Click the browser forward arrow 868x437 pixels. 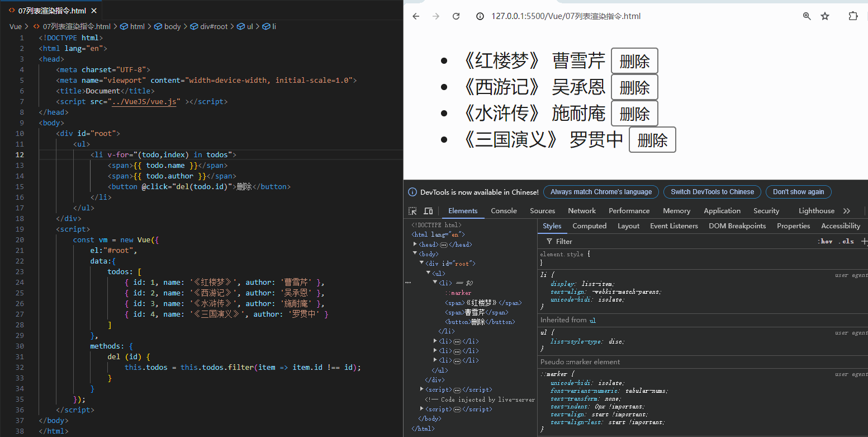point(436,16)
